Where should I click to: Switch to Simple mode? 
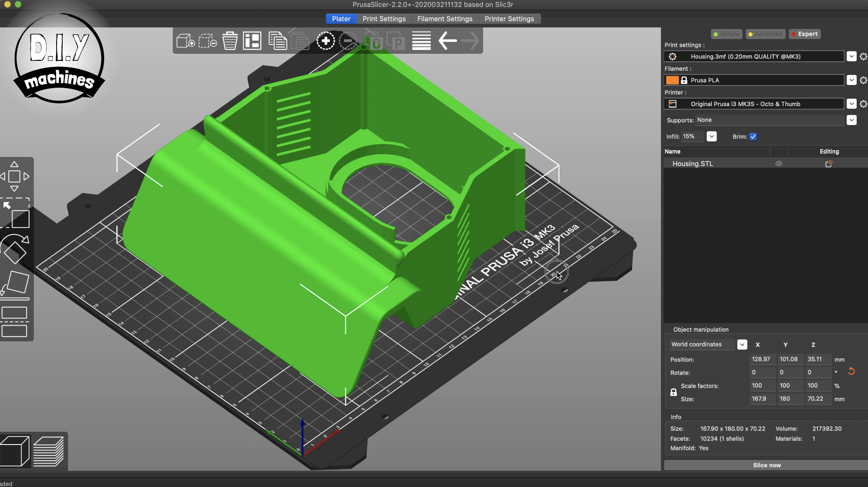tap(726, 34)
